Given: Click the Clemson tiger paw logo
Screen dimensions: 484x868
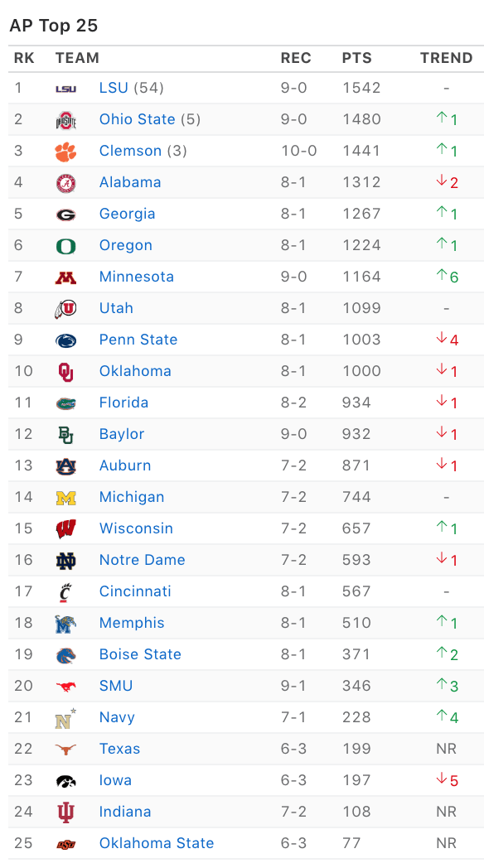Looking at the screenshot, I should coord(66,151).
